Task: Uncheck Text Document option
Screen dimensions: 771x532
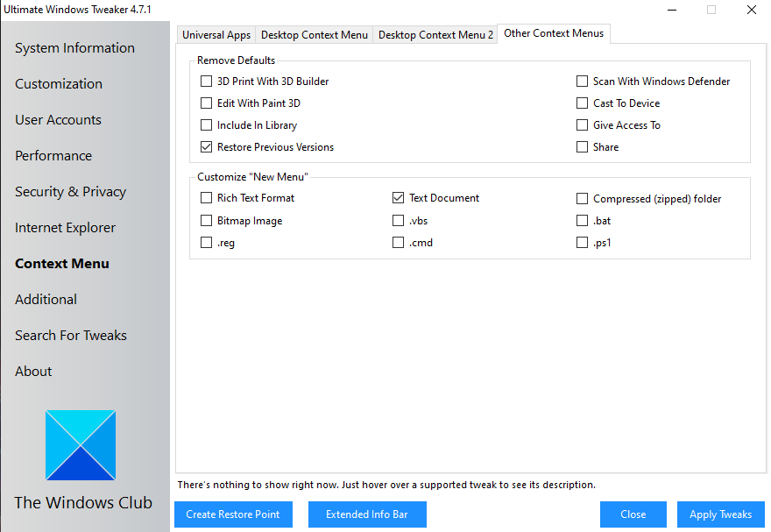Action: pos(399,198)
